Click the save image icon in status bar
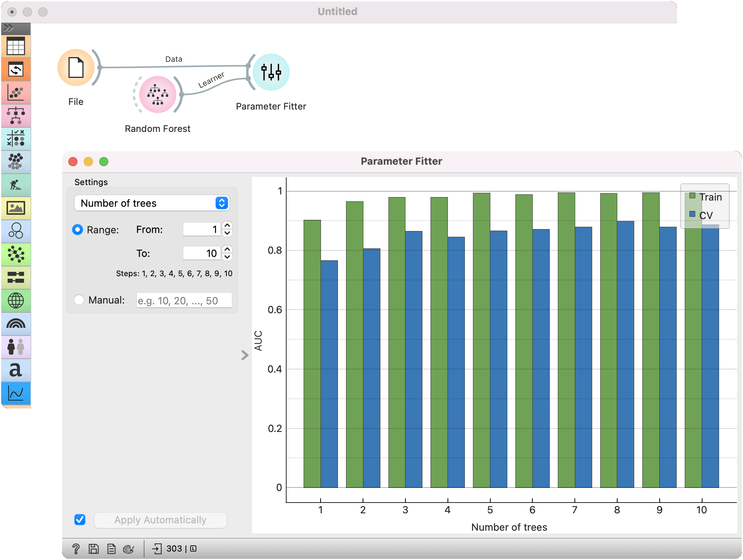This screenshot has height=560, width=743. click(x=94, y=548)
